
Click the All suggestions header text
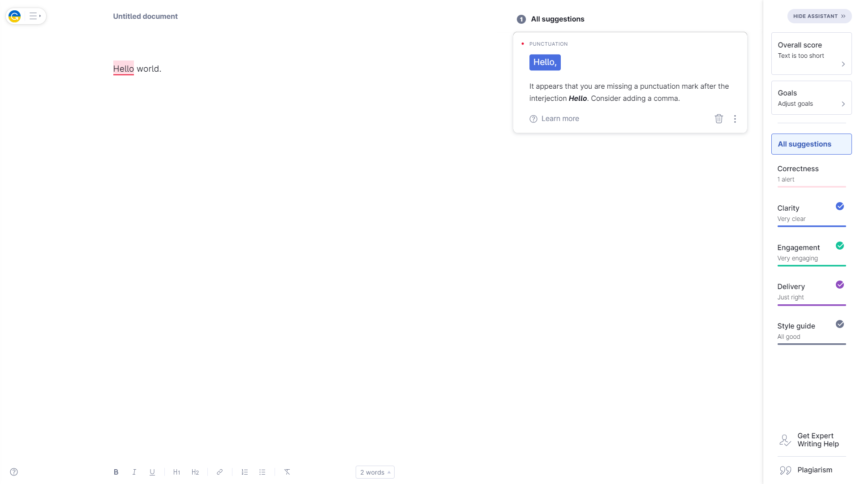557,19
